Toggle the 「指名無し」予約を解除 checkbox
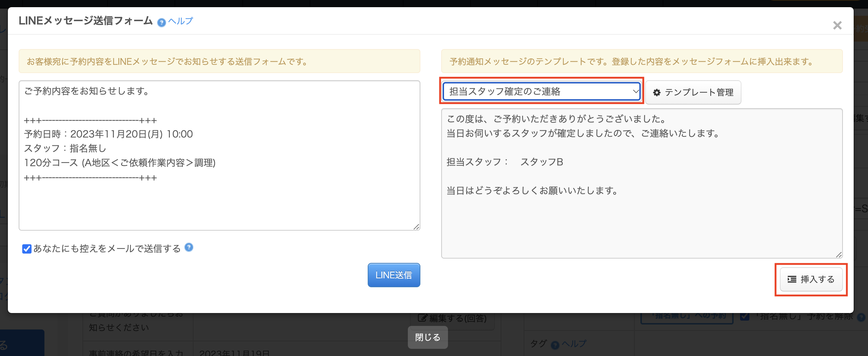 pos(745,316)
